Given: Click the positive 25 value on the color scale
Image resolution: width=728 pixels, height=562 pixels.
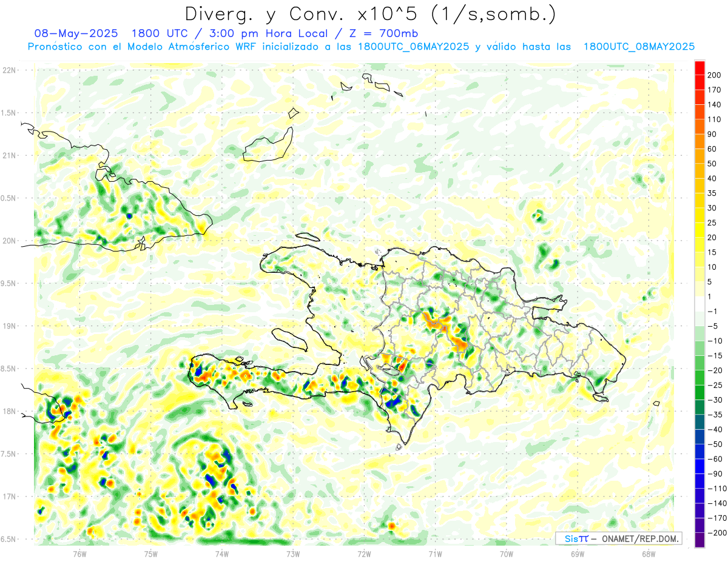Looking at the screenshot, I should (712, 222).
